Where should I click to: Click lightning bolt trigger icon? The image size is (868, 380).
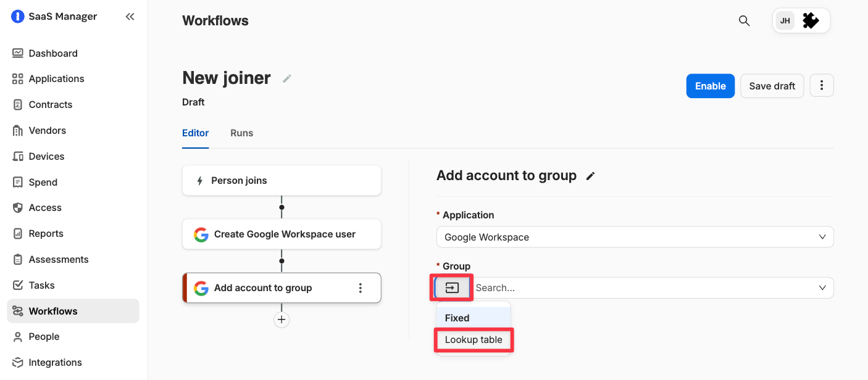(200, 181)
